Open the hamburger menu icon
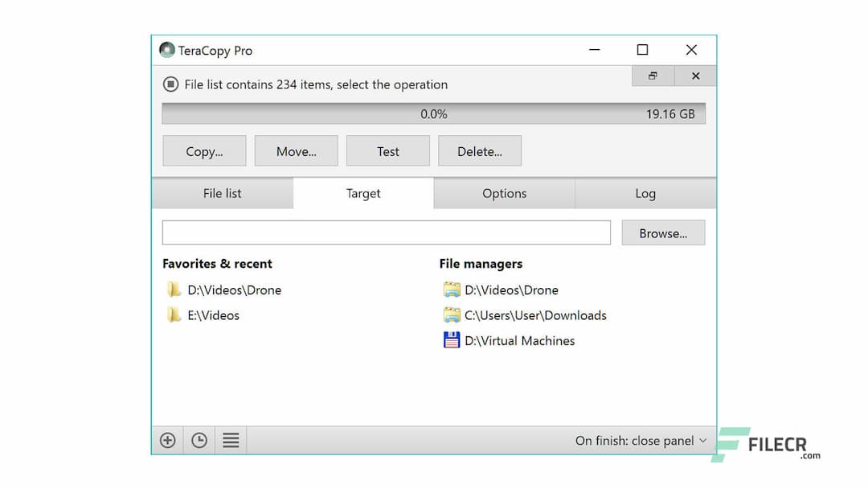 [230, 440]
